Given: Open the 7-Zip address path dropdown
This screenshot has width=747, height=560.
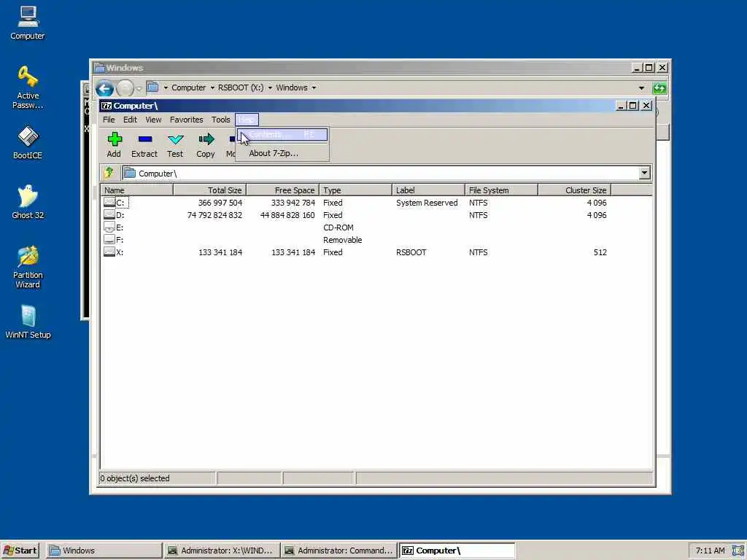Looking at the screenshot, I should click(645, 173).
